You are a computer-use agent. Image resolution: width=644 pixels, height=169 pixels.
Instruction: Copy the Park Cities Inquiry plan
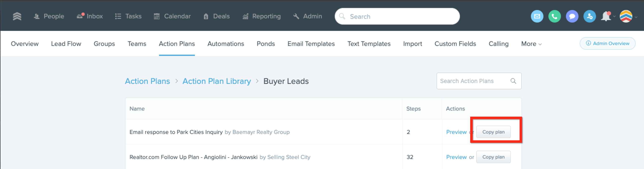pyautogui.click(x=493, y=132)
